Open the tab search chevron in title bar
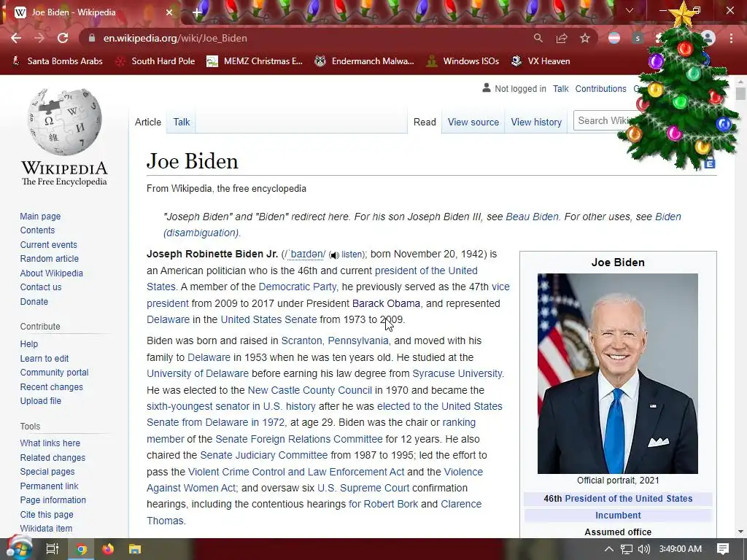 (630, 10)
